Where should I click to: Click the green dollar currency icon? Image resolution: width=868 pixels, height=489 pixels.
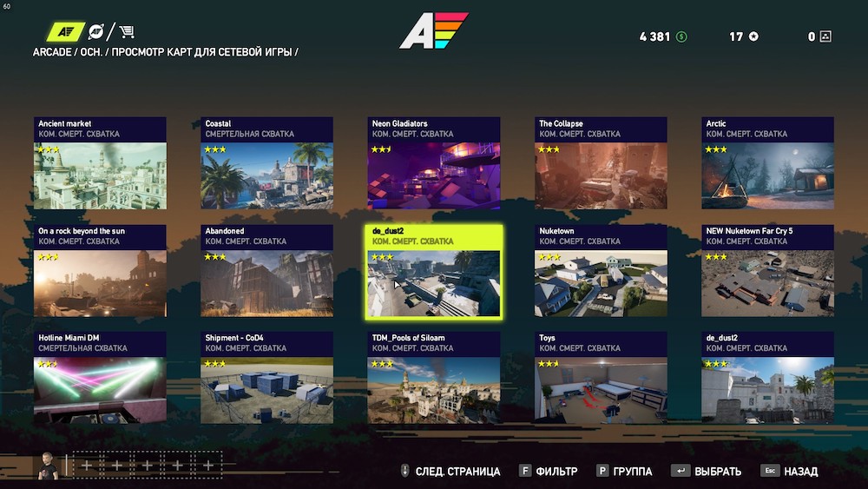tap(681, 36)
